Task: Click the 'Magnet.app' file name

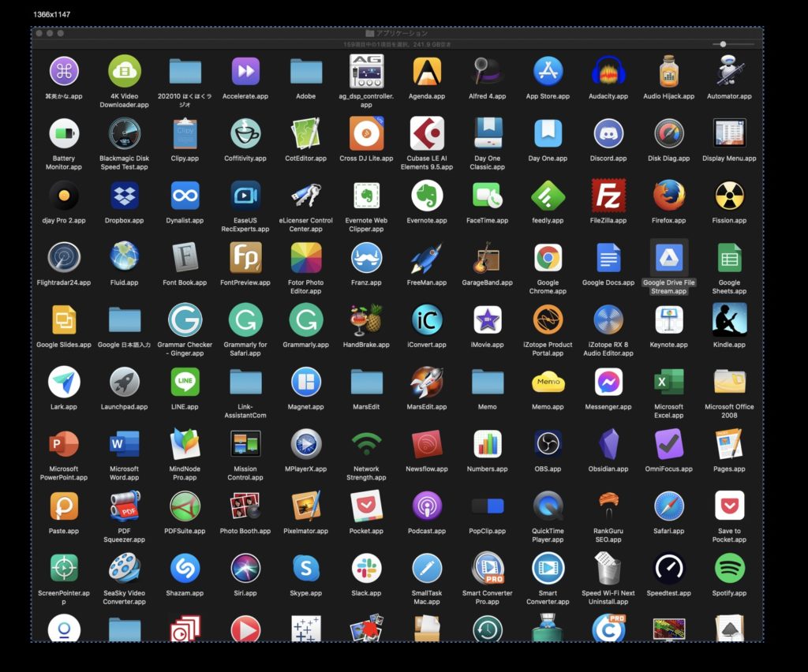Action: tap(305, 407)
